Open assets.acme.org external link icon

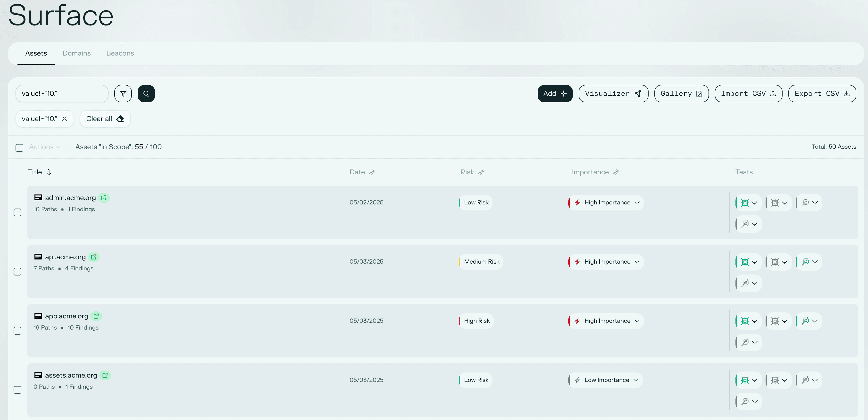[x=105, y=375]
